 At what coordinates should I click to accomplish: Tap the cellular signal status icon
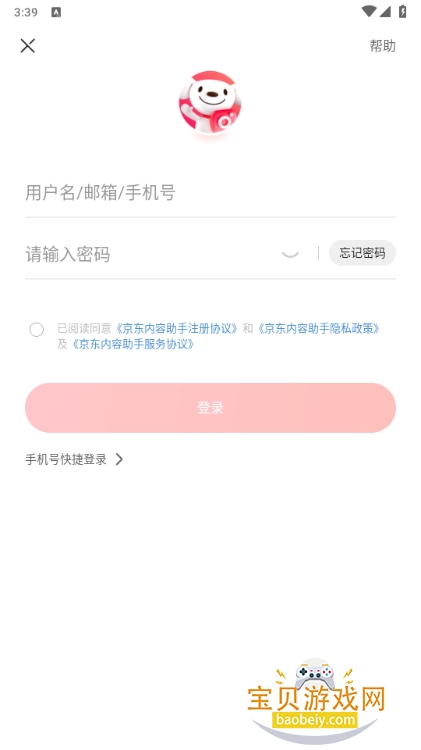(x=385, y=11)
